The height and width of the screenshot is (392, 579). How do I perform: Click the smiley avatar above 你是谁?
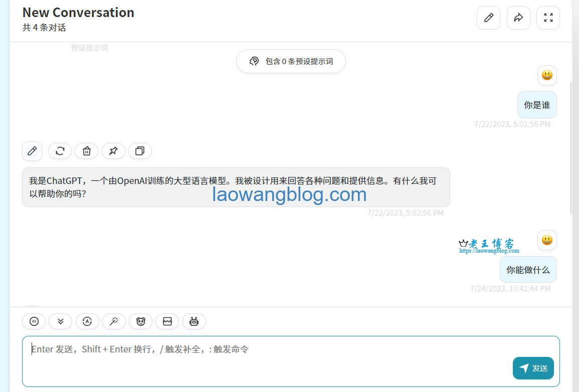(x=547, y=75)
